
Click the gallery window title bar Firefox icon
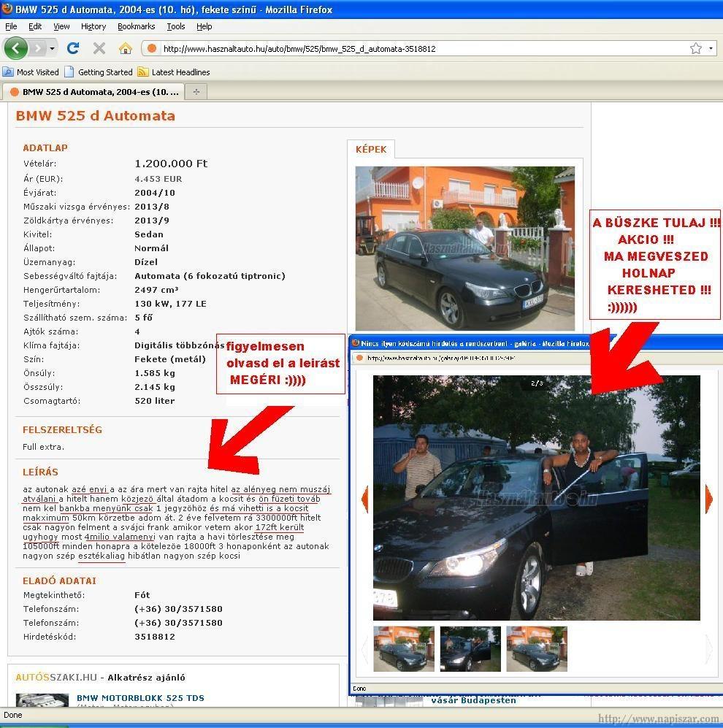point(356,343)
